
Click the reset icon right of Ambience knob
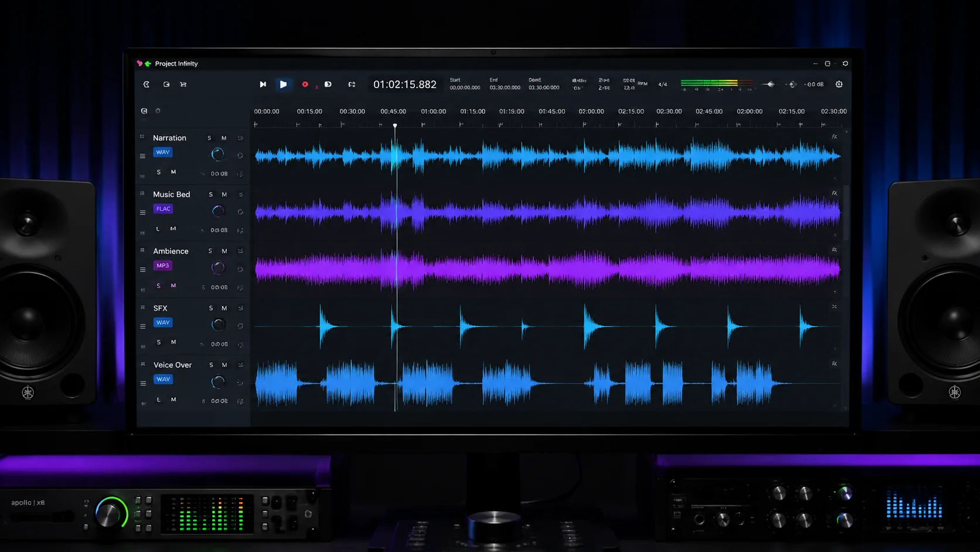[240, 269]
